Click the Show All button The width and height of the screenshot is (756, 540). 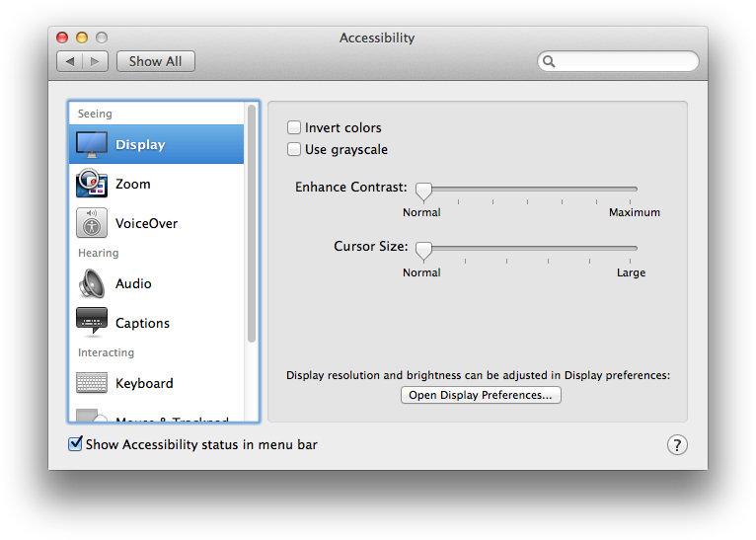point(155,61)
